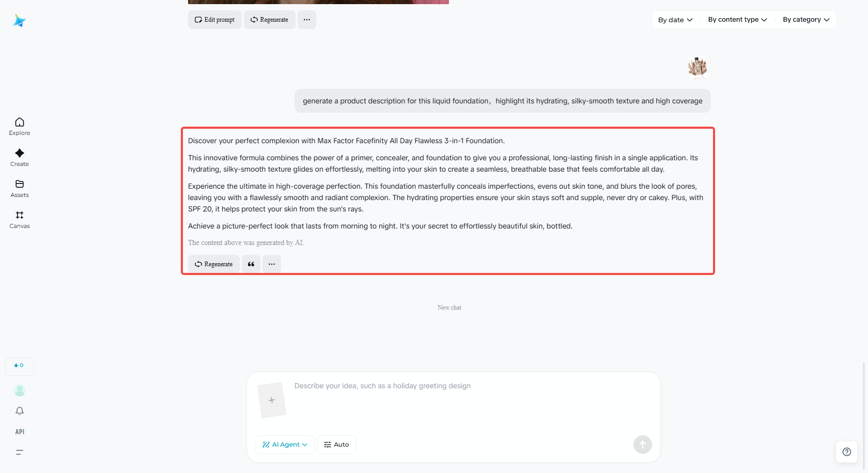This screenshot has width=868, height=473.
Task: Regenerate the image above the filters
Action: (x=270, y=20)
